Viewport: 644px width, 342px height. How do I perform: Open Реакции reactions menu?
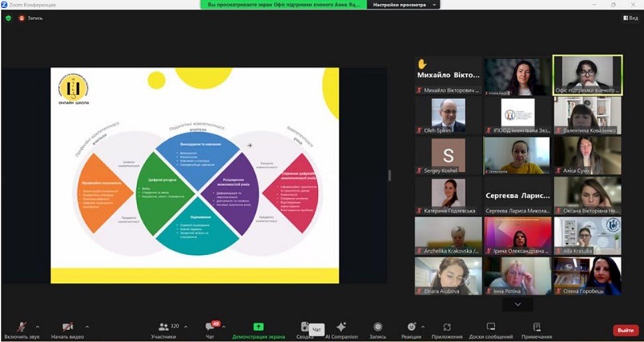[411, 331]
